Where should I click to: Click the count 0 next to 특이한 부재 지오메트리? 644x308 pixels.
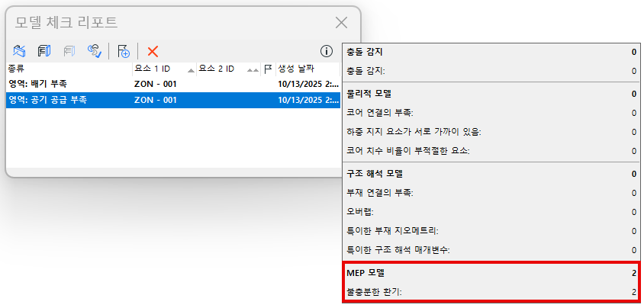634,231
